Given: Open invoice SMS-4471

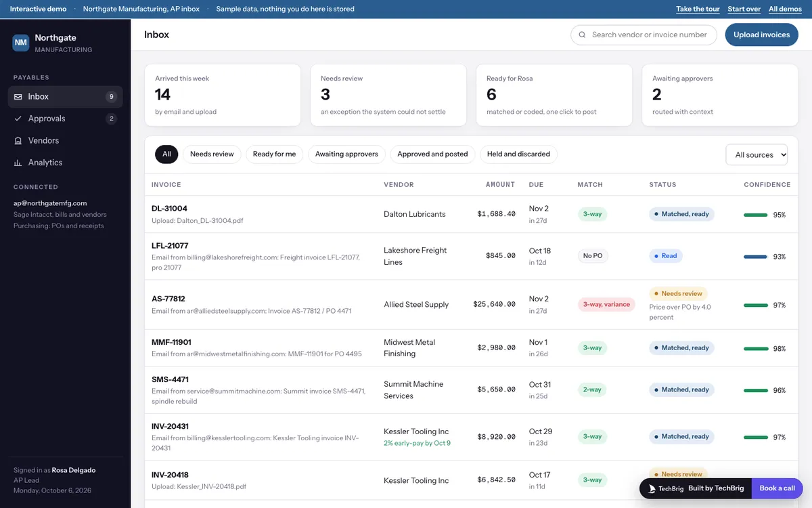Looking at the screenshot, I should pyautogui.click(x=170, y=379).
